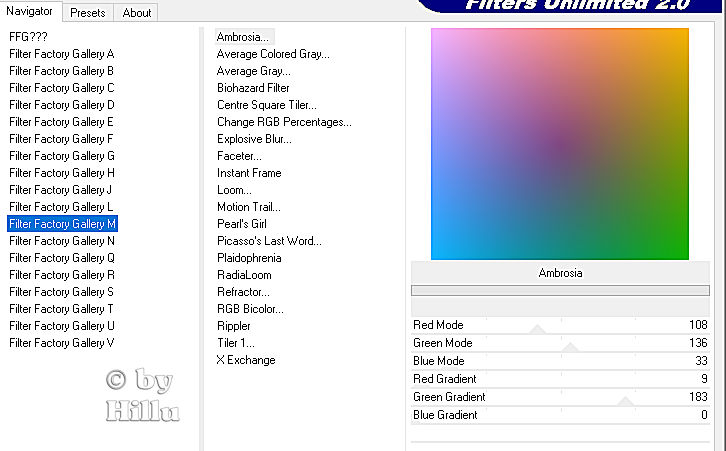Screen dimensions: 726x451
Task: Choose the Average Gray... filter
Action: point(254,71)
